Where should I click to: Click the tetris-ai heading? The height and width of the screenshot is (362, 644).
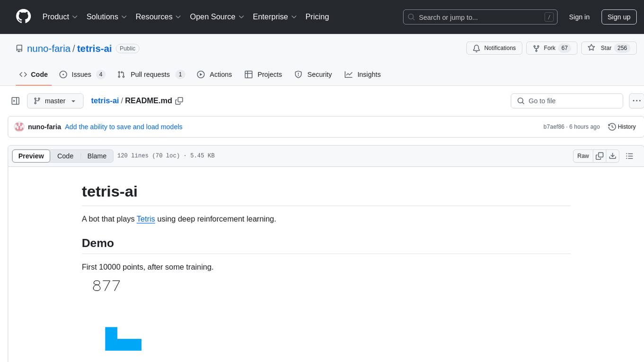(x=109, y=191)
